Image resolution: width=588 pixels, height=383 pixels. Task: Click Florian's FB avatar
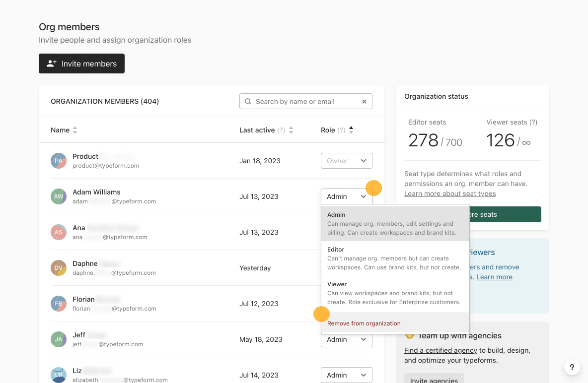coord(59,304)
